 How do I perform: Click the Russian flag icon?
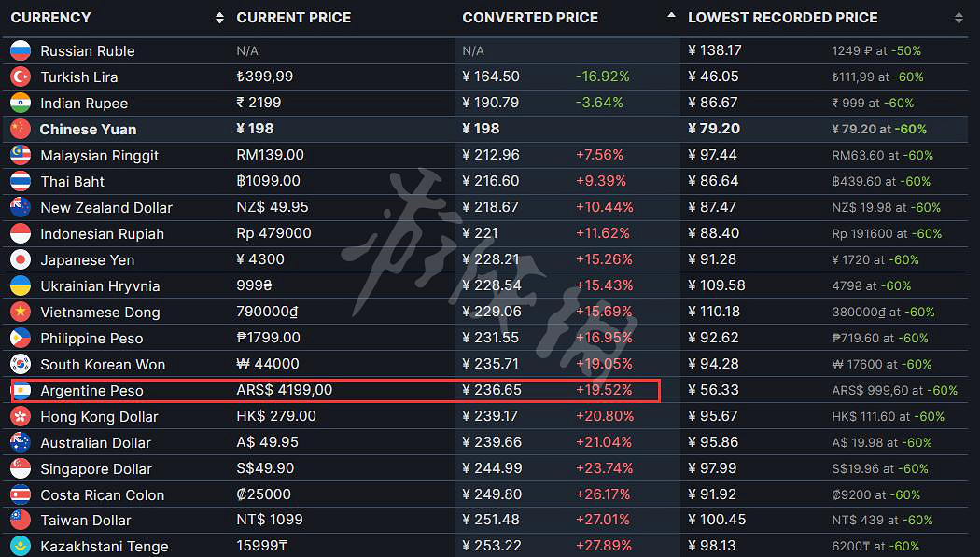point(21,51)
